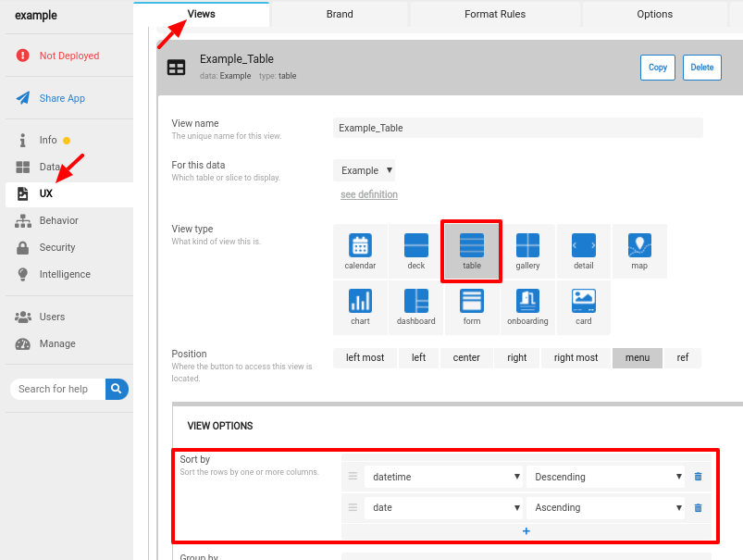Open the Users section
The width and height of the screenshot is (743, 560).
[52, 317]
